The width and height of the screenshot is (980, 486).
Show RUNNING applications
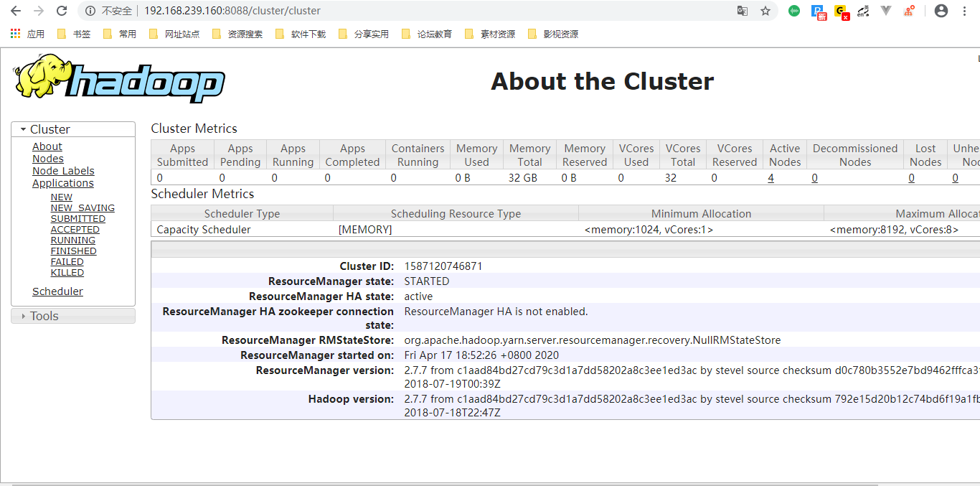(x=73, y=240)
